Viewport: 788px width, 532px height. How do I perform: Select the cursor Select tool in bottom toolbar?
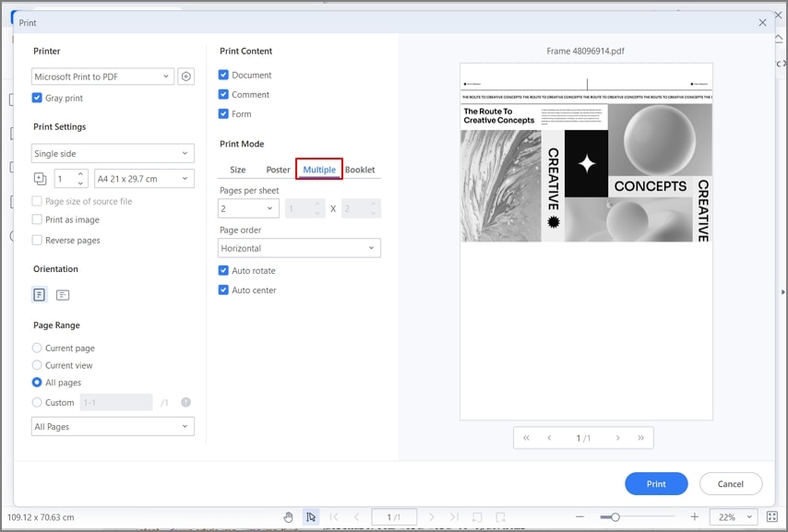click(x=311, y=517)
